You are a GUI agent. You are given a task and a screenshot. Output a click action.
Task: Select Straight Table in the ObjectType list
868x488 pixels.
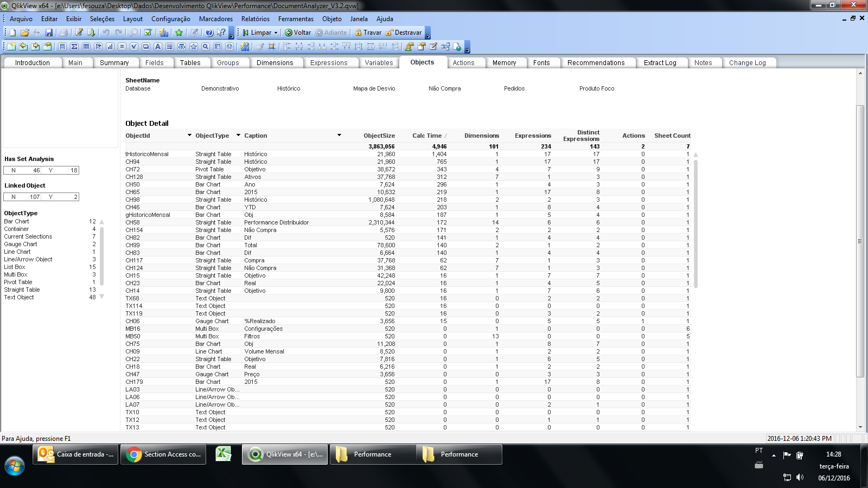click(50, 290)
